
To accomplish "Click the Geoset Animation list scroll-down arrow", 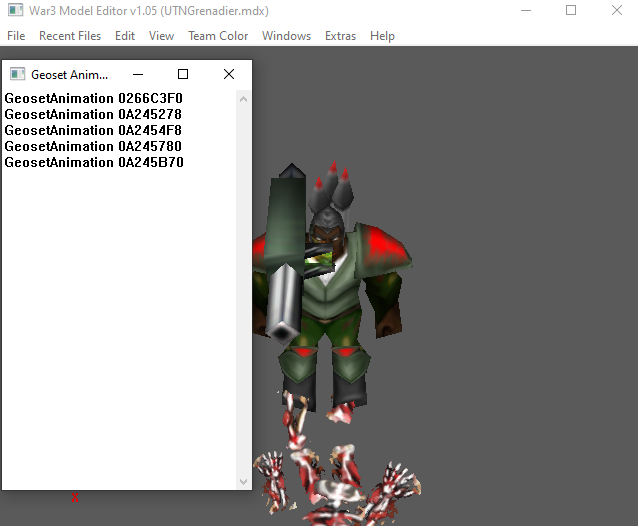I will pyautogui.click(x=243, y=482).
